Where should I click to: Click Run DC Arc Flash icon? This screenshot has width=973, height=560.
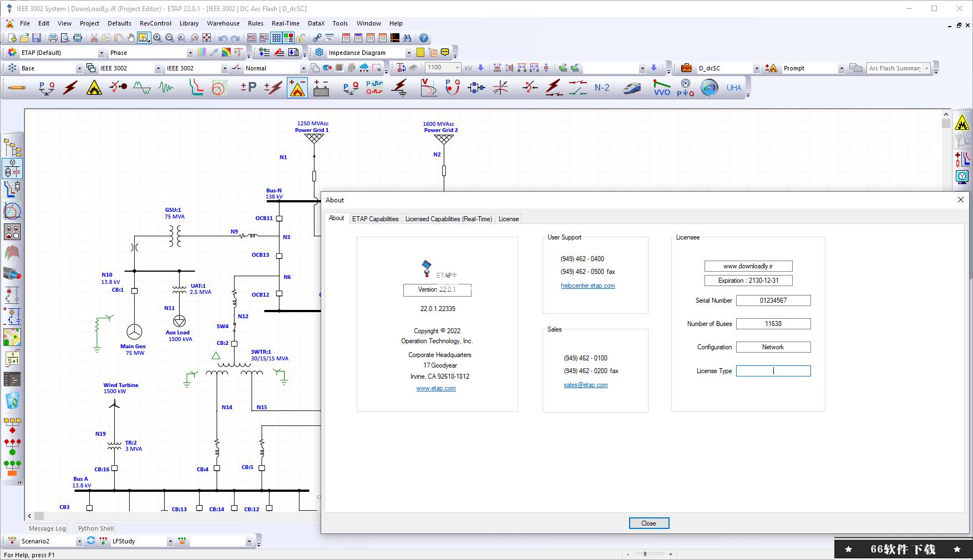(962, 123)
